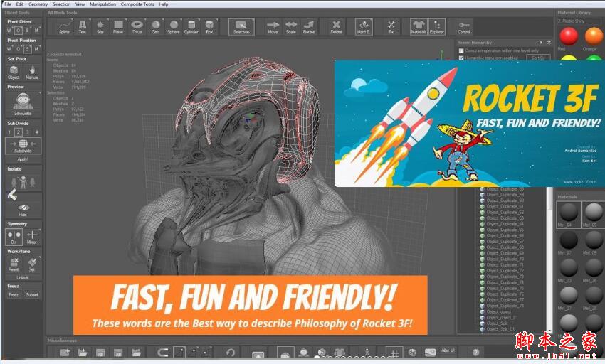Create a Cylinder primitive
Screen dimensions: 605x364
[x=191, y=27]
